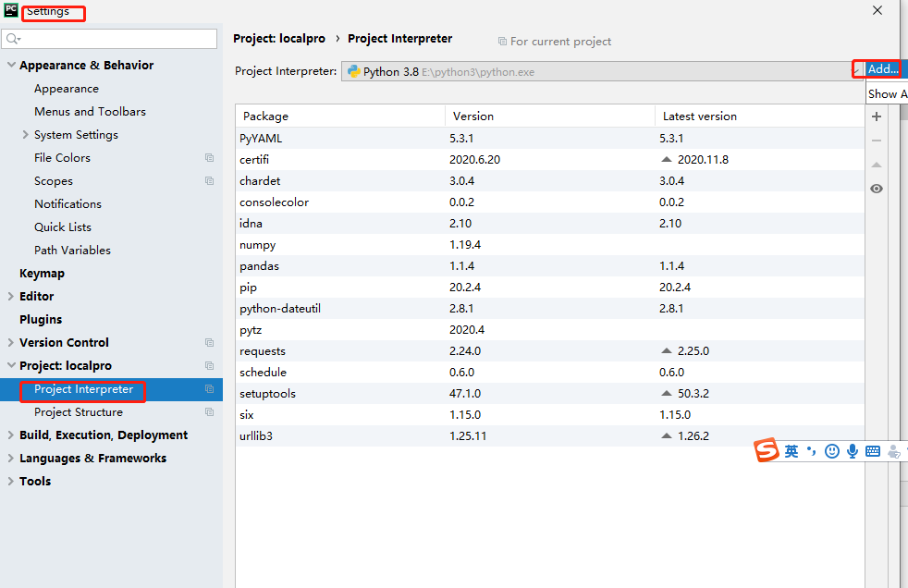
Task: Sort by the Latest version column header
Action: click(760, 116)
